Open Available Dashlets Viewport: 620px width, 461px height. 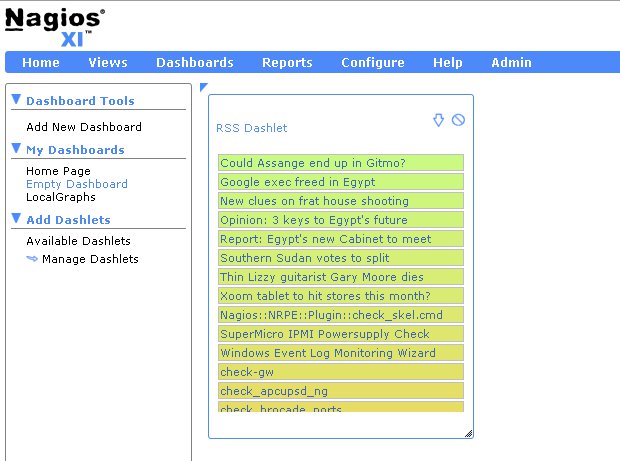(78, 241)
